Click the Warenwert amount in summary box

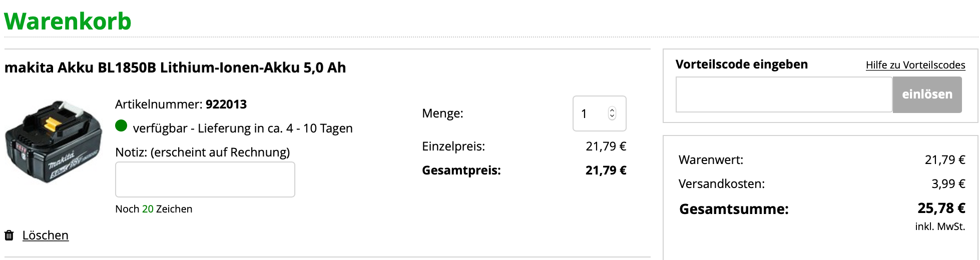[944, 160]
